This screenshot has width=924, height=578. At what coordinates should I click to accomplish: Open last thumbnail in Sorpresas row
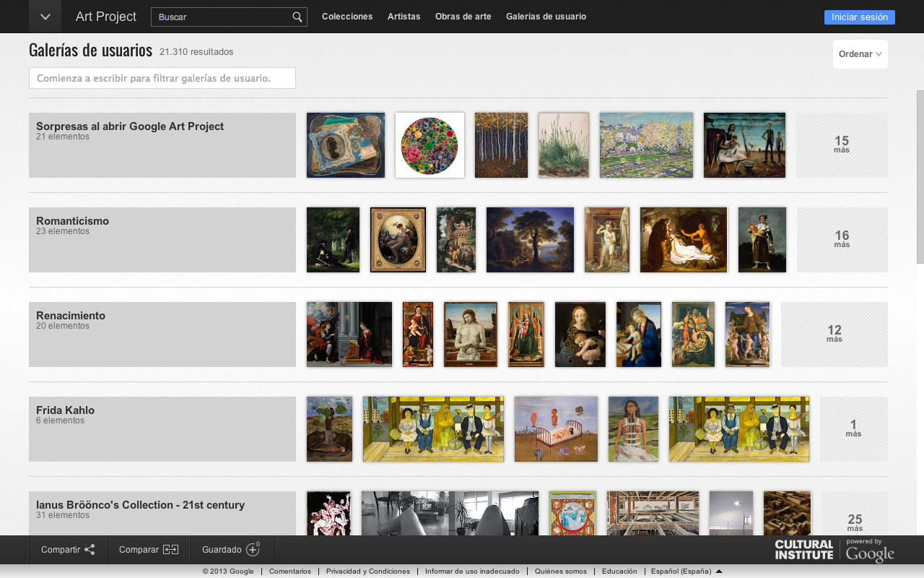pos(744,145)
